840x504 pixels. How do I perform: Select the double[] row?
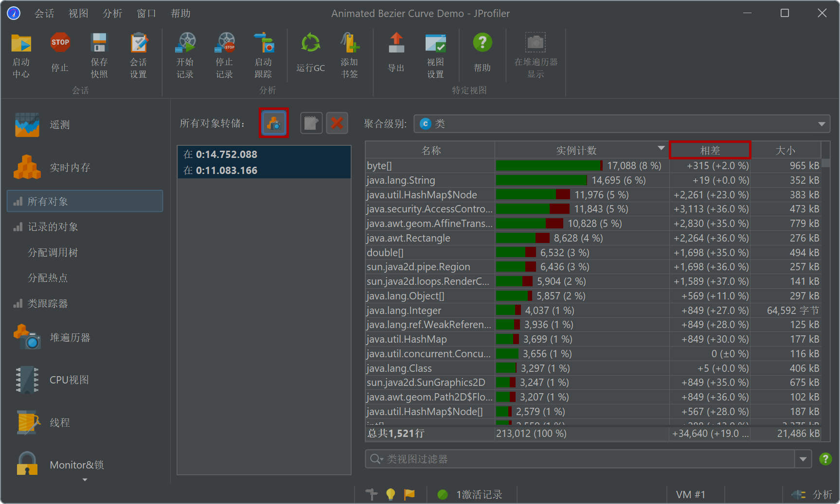593,253
